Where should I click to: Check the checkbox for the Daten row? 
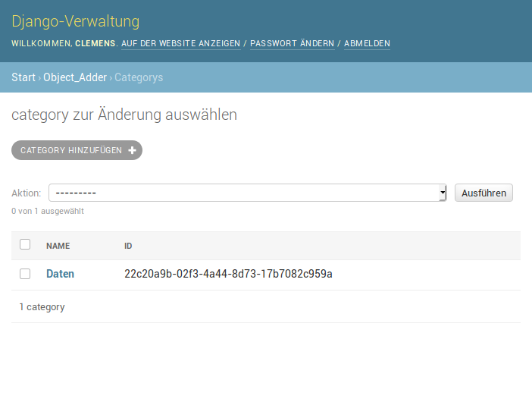coord(25,274)
